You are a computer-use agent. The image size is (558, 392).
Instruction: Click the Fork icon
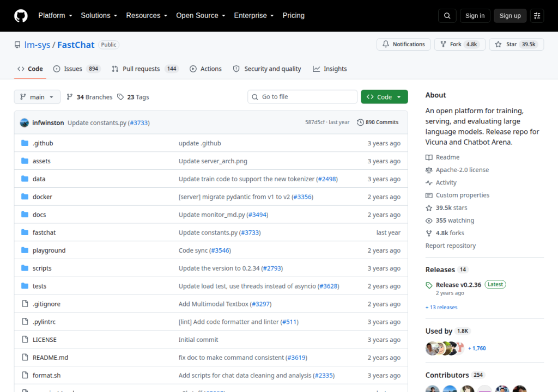click(444, 44)
